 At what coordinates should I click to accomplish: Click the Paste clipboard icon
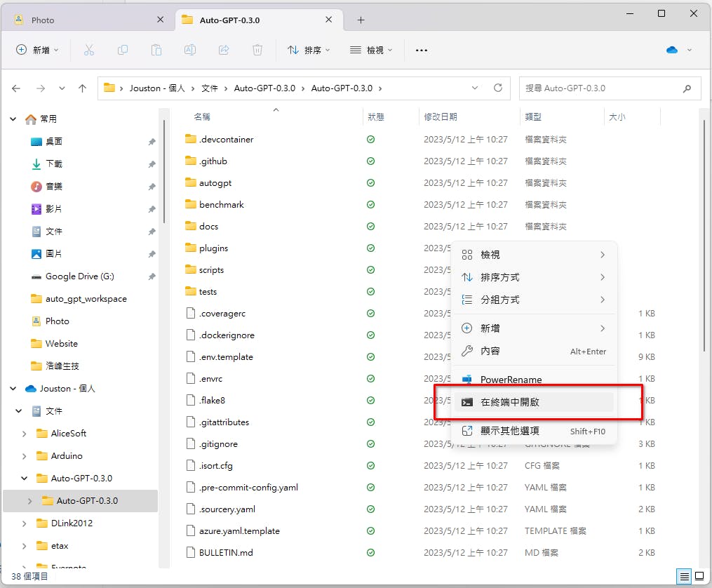pos(156,50)
